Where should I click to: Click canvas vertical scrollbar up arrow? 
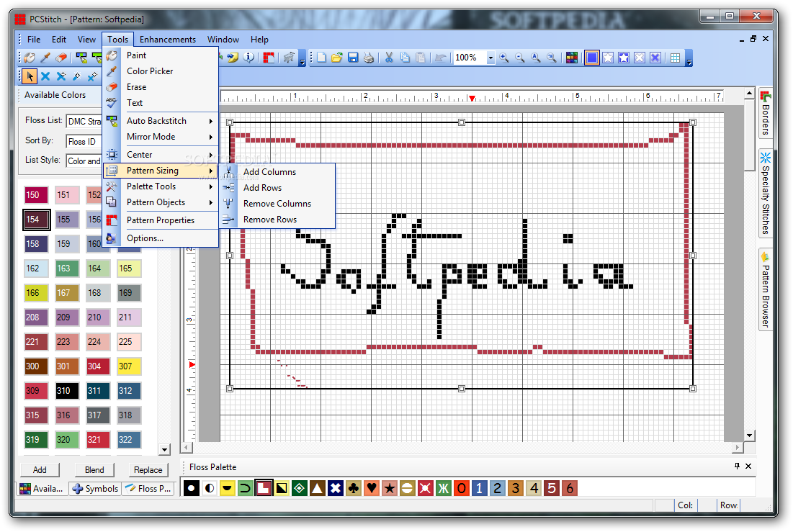(x=750, y=94)
